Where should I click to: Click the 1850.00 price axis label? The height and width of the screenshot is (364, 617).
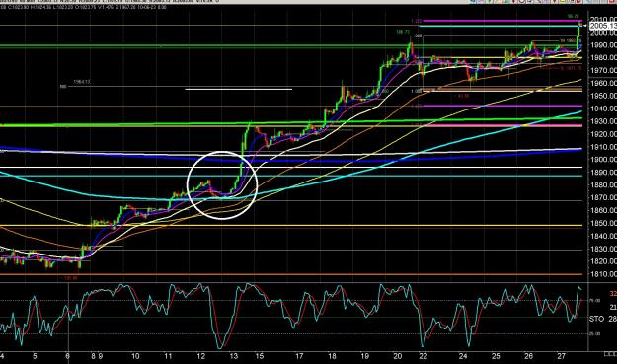[x=603, y=223]
